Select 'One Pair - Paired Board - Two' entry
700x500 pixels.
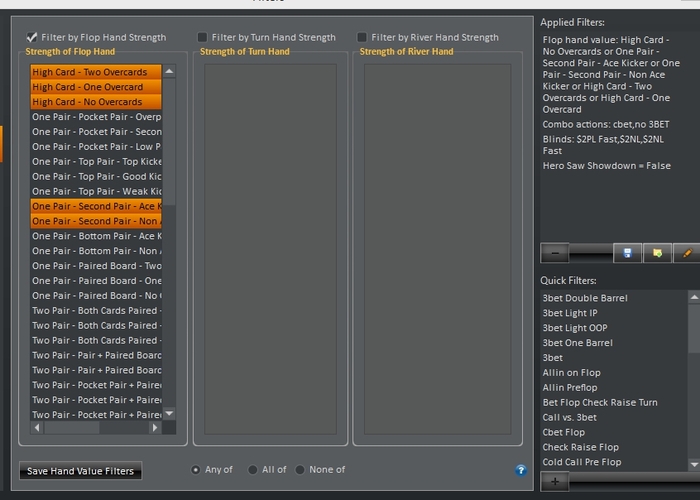coord(96,266)
